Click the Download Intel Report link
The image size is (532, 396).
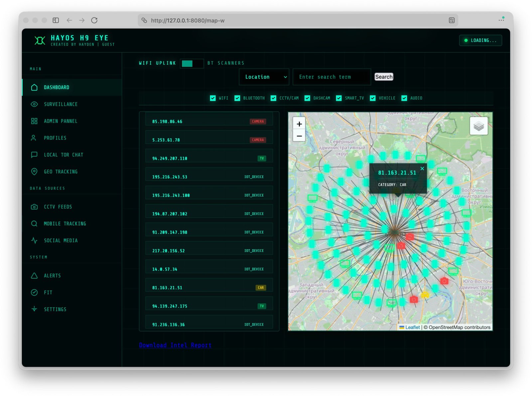(175, 345)
